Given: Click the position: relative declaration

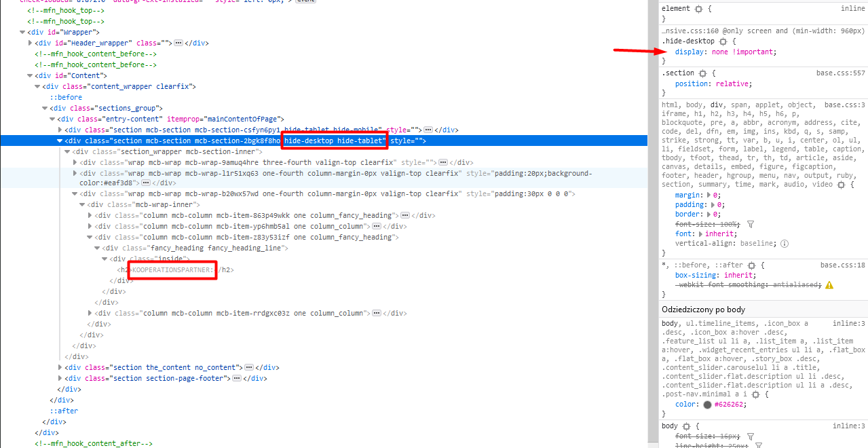Looking at the screenshot, I should tap(714, 84).
